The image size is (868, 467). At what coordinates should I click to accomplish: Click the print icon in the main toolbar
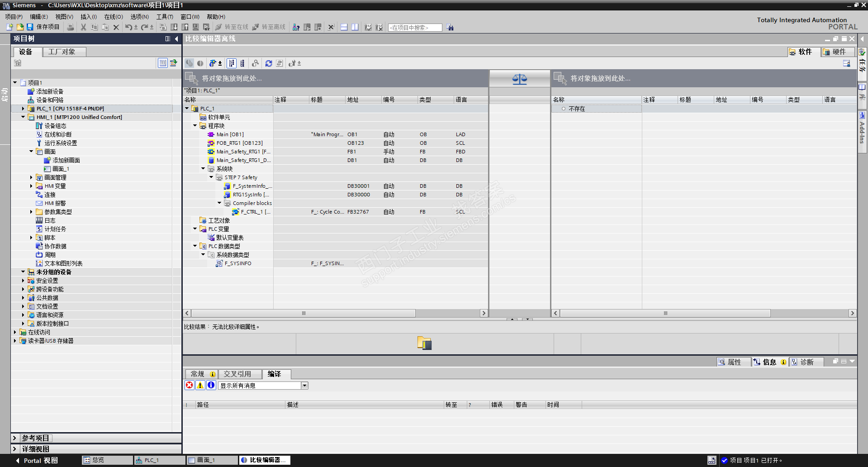click(71, 27)
